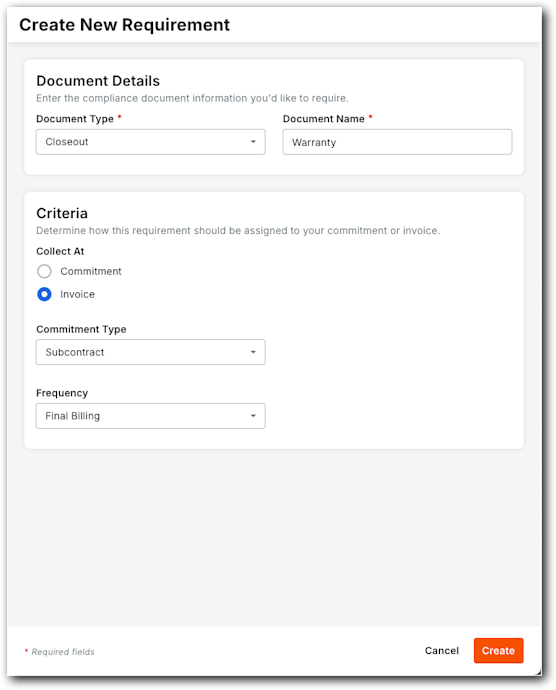Click the Criteria heading

coord(62,213)
